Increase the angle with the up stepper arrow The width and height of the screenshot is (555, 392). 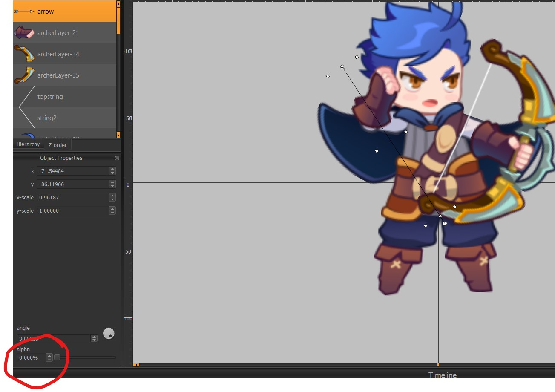[94, 337]
